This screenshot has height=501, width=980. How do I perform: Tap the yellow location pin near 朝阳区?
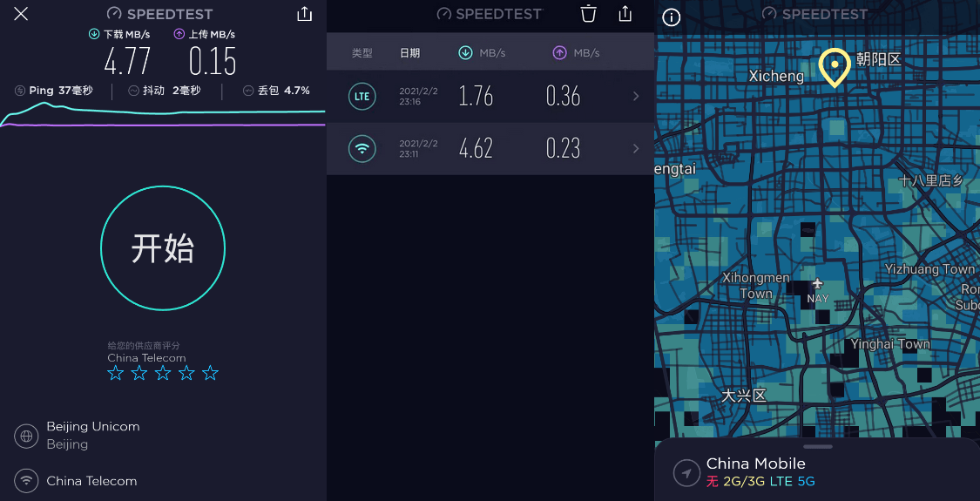click(835, 68)
